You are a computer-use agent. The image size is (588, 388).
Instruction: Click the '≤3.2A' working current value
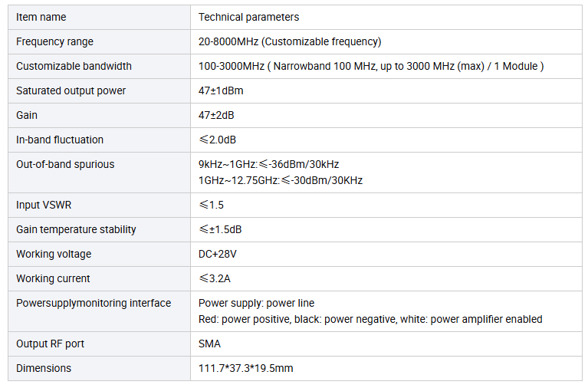coord(215,278)
